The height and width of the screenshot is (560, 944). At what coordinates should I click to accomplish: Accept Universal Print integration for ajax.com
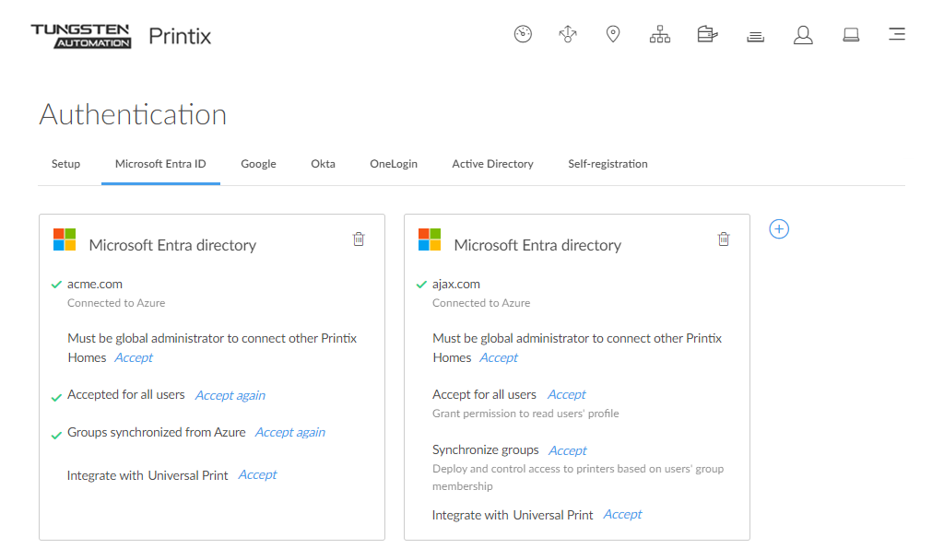622,515
